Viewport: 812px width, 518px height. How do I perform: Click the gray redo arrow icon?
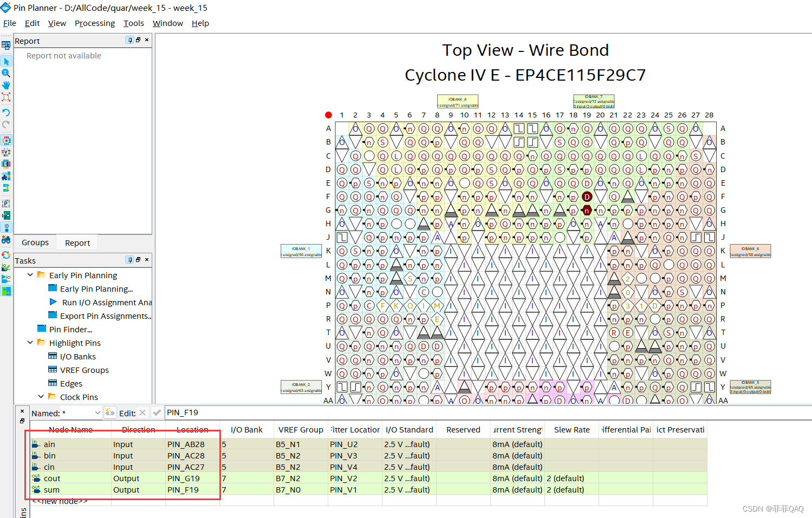(x=6, y=124)
